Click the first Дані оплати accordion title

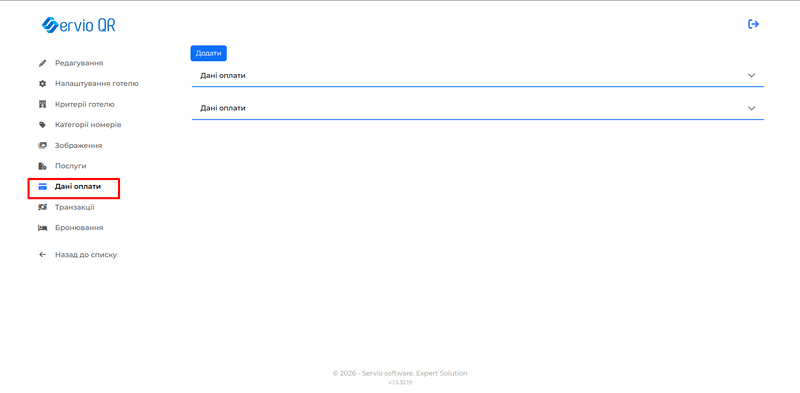(x=223, y=76)
